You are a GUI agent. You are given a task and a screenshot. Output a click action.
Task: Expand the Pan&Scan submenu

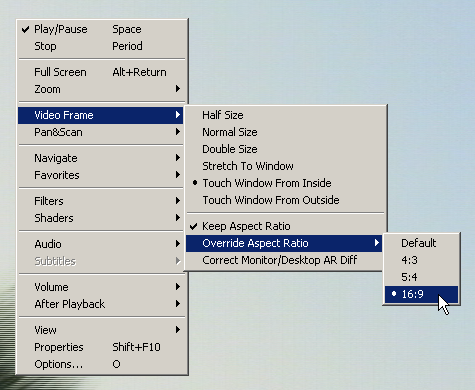point(101,132)
